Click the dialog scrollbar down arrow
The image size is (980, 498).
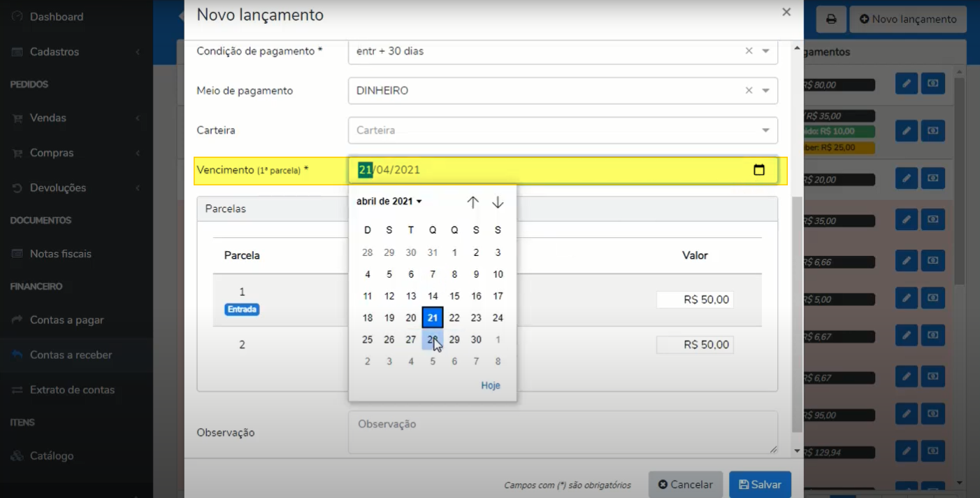tap(797, 451)
